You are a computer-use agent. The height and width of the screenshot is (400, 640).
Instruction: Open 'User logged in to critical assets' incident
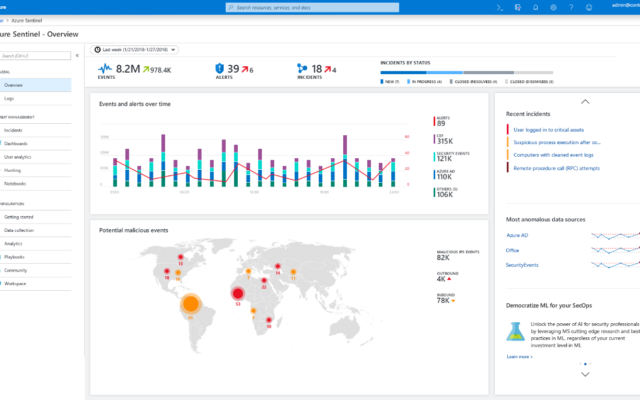click(x=549, y=130)
